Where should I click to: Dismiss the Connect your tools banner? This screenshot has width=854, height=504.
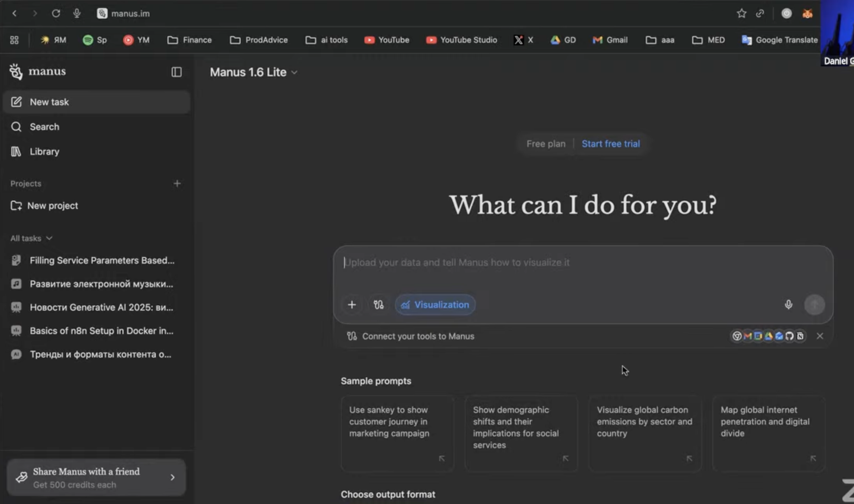click(x=820, y=336)
